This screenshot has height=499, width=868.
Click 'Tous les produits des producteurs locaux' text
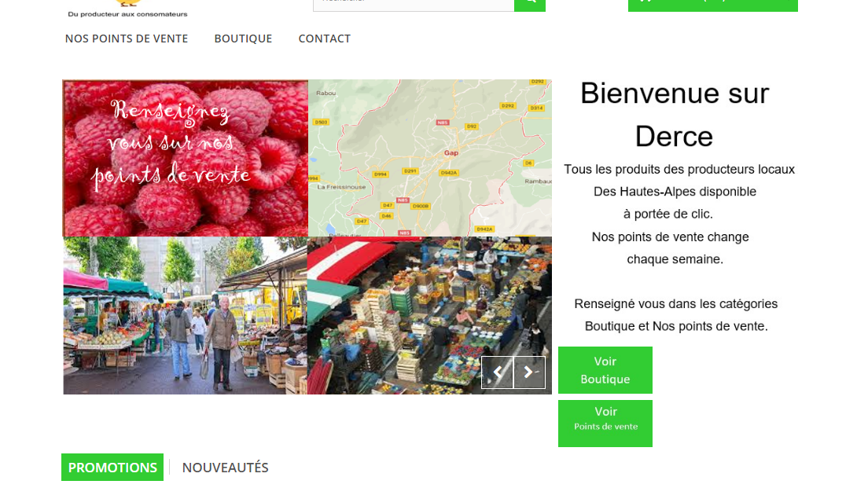pos(679,169)
